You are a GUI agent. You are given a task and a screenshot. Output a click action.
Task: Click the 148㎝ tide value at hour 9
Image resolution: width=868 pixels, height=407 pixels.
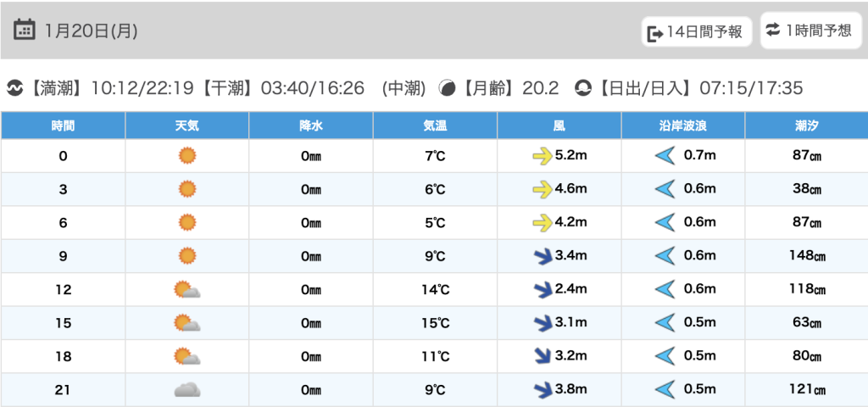(x=806, y=256)
